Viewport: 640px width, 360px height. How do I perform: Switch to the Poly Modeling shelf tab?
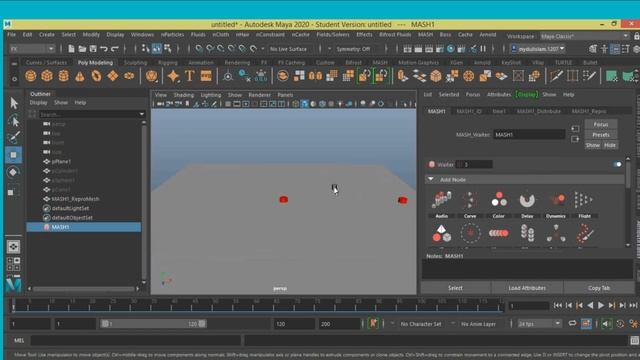click(95, 62)
